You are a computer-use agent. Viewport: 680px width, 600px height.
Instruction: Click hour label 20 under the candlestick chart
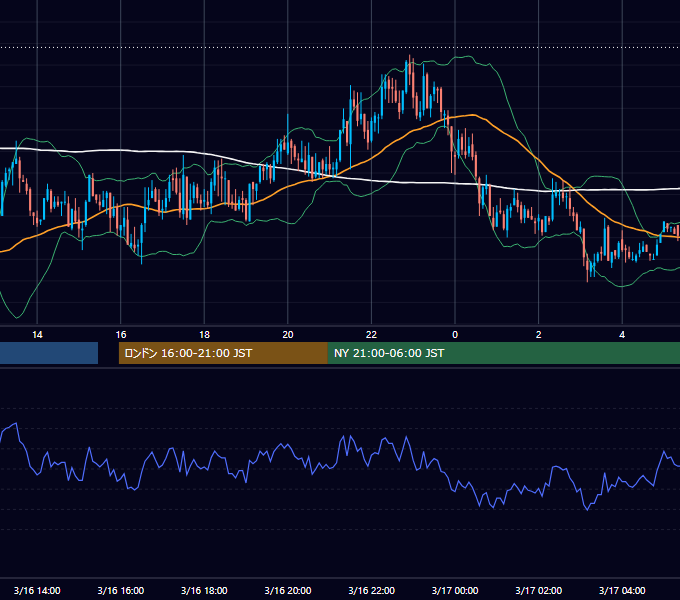pyautogui.click(x=288, y=335)
